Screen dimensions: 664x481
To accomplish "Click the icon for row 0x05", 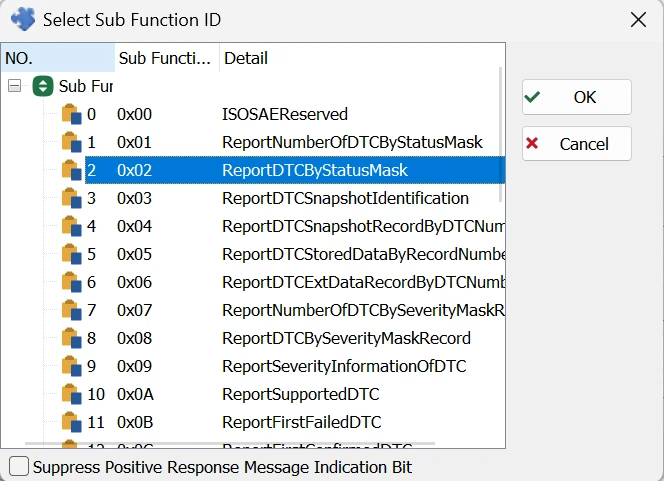I will pos(72,254).
